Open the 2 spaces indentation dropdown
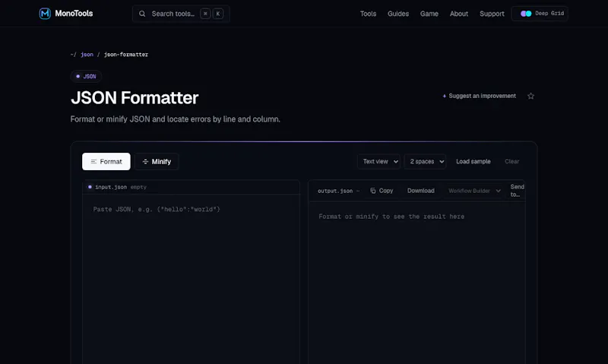The image size is (608, 364). click(425, 161)
